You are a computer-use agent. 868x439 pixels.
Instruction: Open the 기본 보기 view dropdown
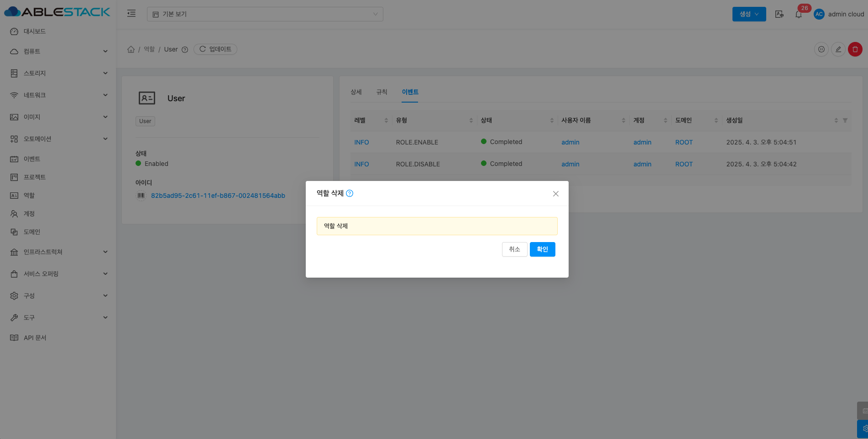tap(265, 14)
